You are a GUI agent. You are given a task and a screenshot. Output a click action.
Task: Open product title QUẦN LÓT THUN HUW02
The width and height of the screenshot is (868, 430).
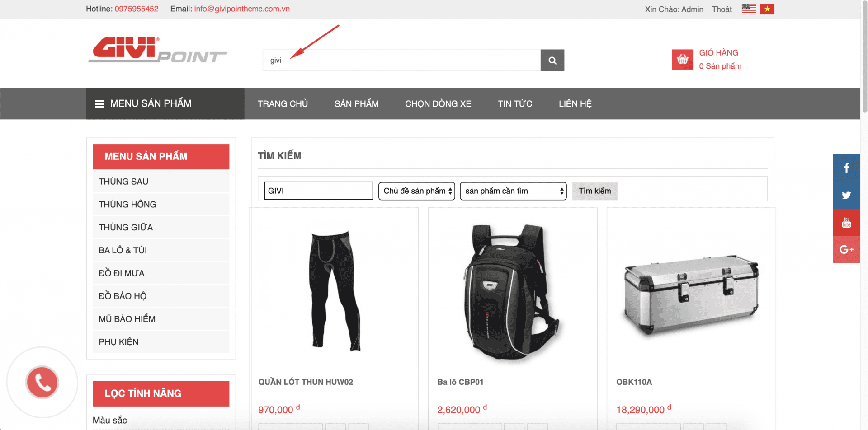coord(306,382)
